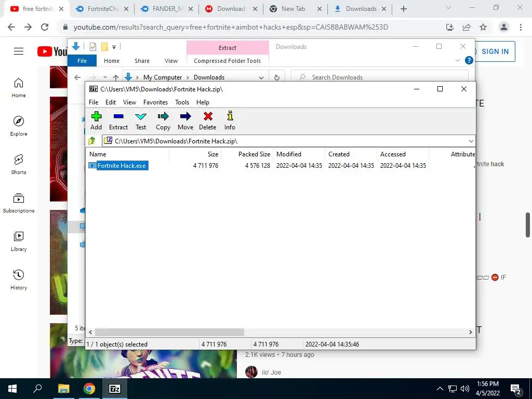Expand Explorer address bar history dropdown

(x=261, y=77)
